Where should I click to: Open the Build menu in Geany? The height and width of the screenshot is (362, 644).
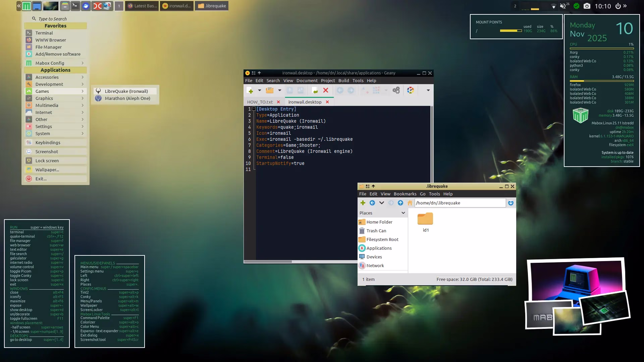click(x=343, y=80)
